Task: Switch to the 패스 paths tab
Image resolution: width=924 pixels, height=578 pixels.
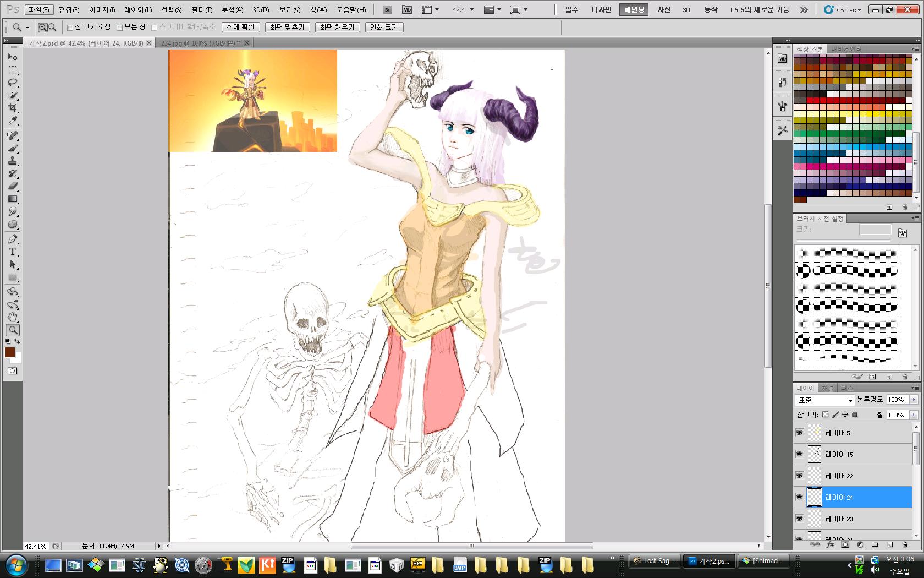Action: pyautogui.click(x=847, y=388)
